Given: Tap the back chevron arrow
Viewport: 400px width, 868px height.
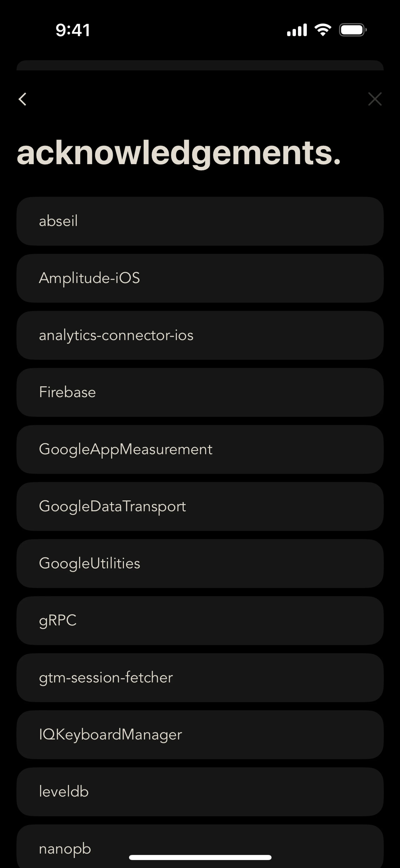Looking at the screenshot, I should 22,99.
